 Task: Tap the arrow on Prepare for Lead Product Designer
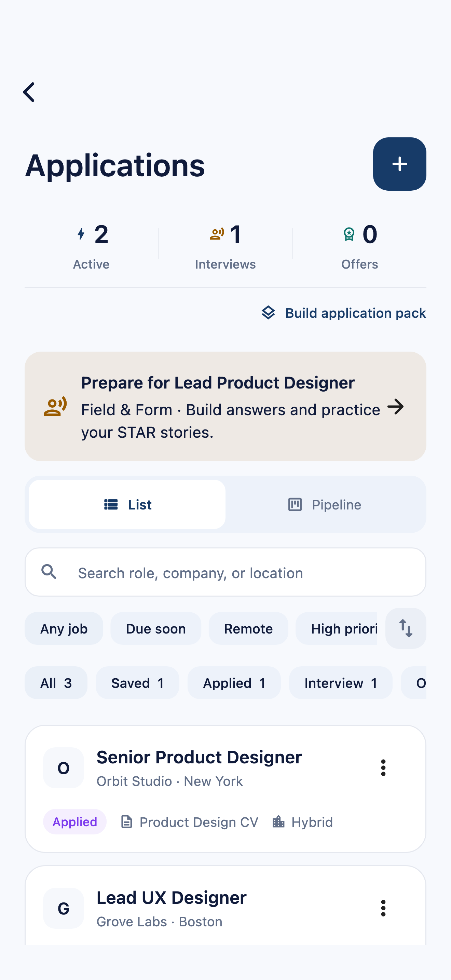pos(396,407)
